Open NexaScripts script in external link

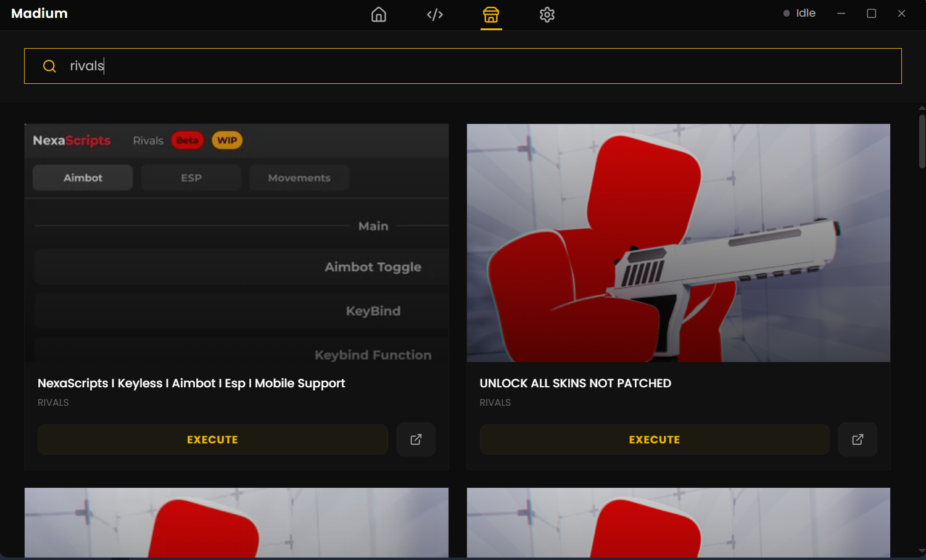pos(416,439)
